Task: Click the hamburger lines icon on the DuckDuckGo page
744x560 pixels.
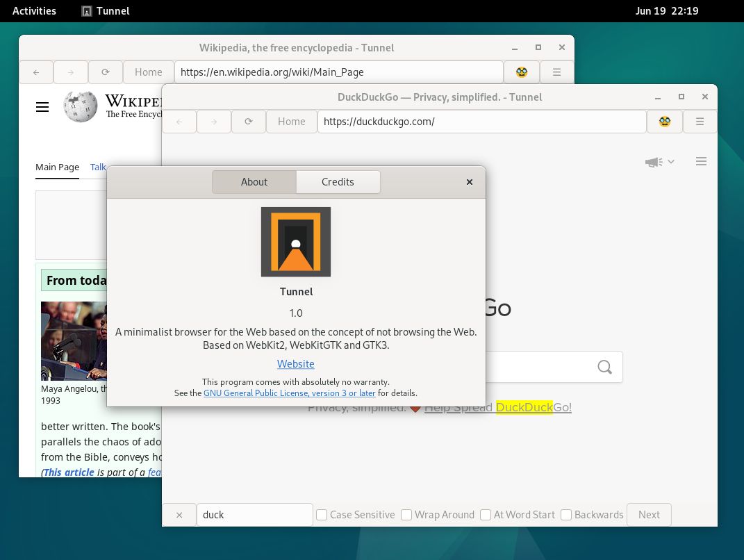Action: pyautogui.click(x=701, y=161)
